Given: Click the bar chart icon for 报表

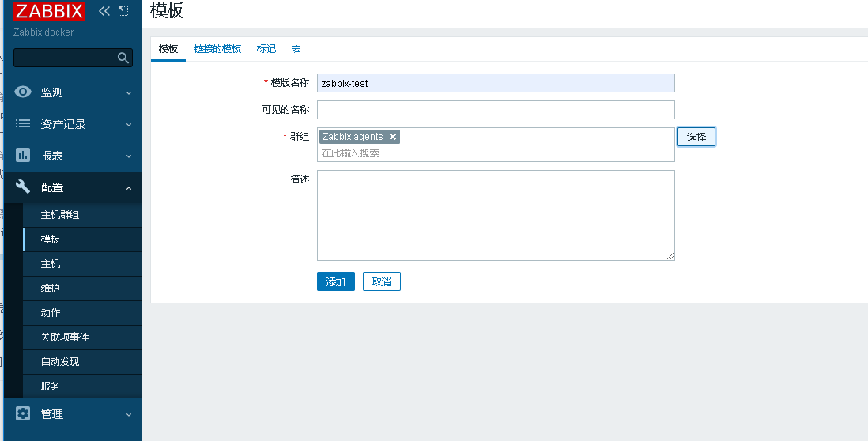Looking at the screenshot, I should 23,155.
